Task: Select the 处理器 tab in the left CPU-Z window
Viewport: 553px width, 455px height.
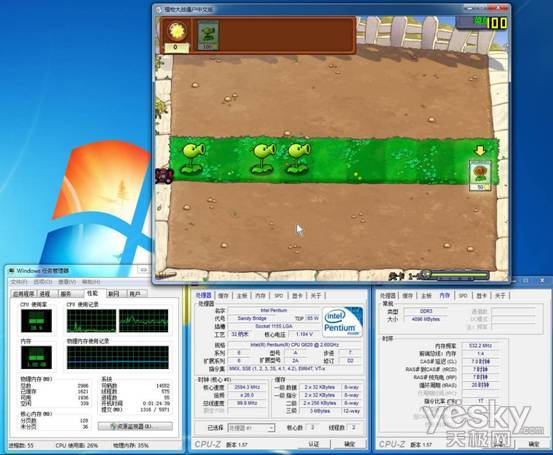Action: 203,296
